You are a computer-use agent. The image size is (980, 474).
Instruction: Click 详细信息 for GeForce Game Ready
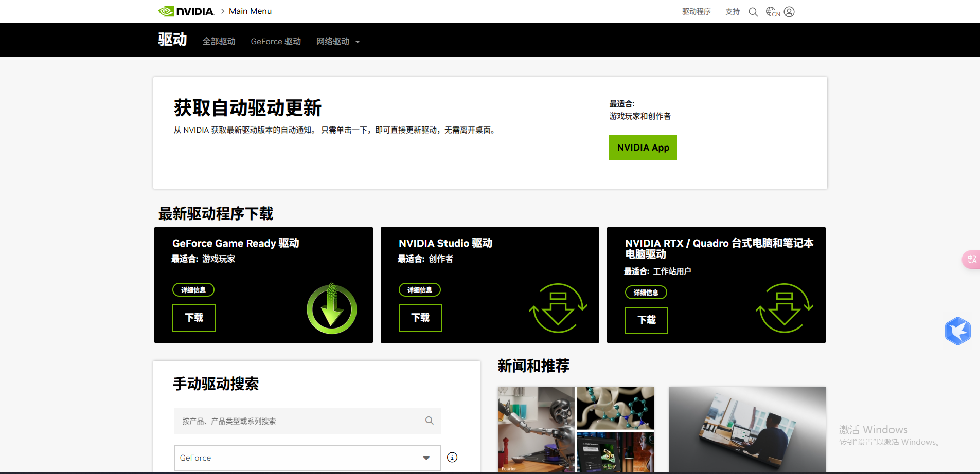click(x=193, y=290)
